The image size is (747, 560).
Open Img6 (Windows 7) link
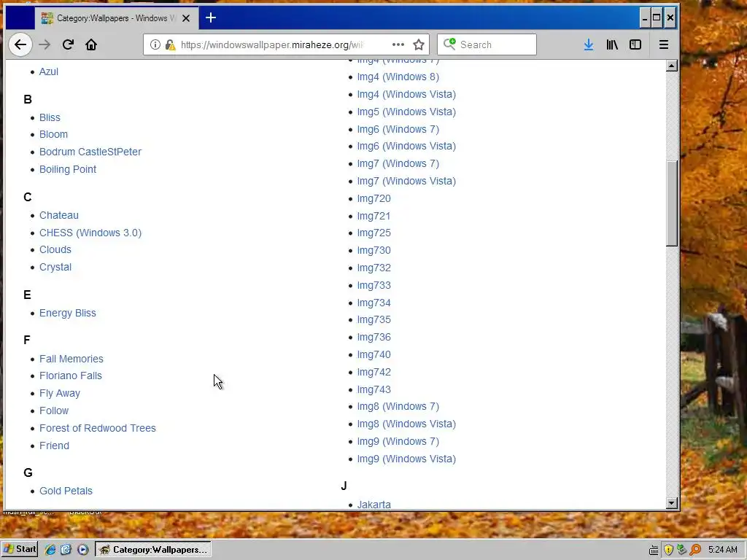pyautogui.click(x=398, y=129)
